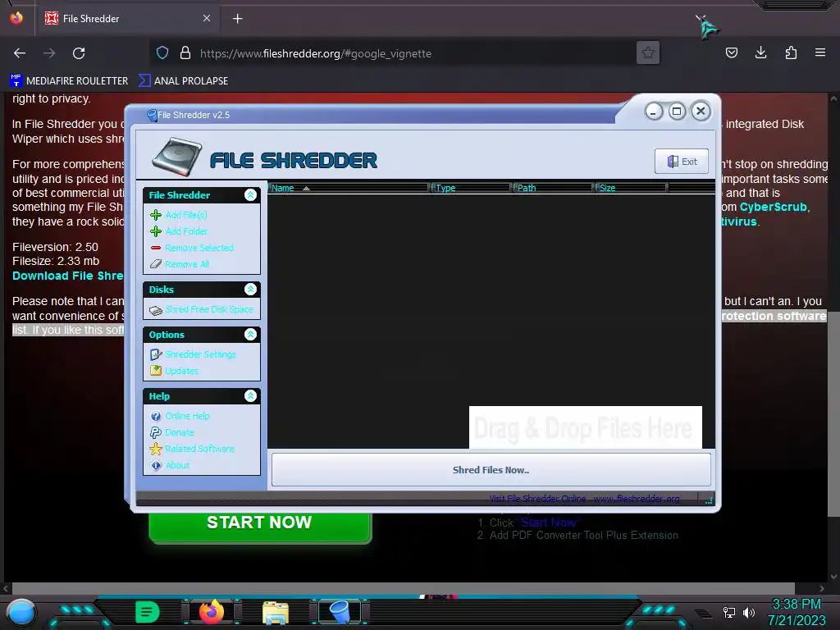Click the green plus Add Folder icon
Screen dimensions: 840x630
click(156, 231)
